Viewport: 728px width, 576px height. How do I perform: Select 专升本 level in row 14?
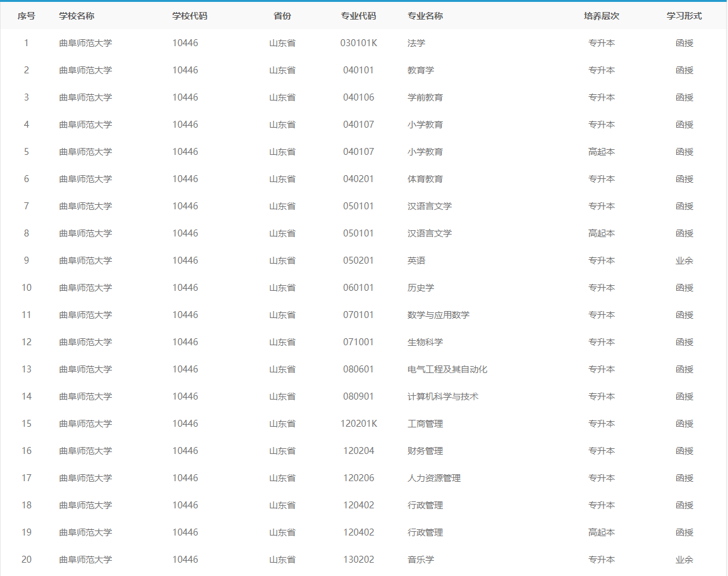click(601, 396)
